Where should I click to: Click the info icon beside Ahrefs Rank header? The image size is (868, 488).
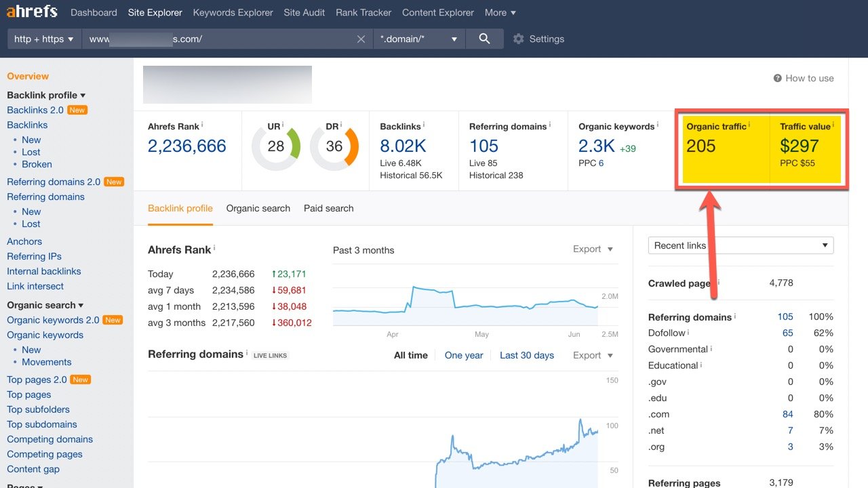click(202, 125)
